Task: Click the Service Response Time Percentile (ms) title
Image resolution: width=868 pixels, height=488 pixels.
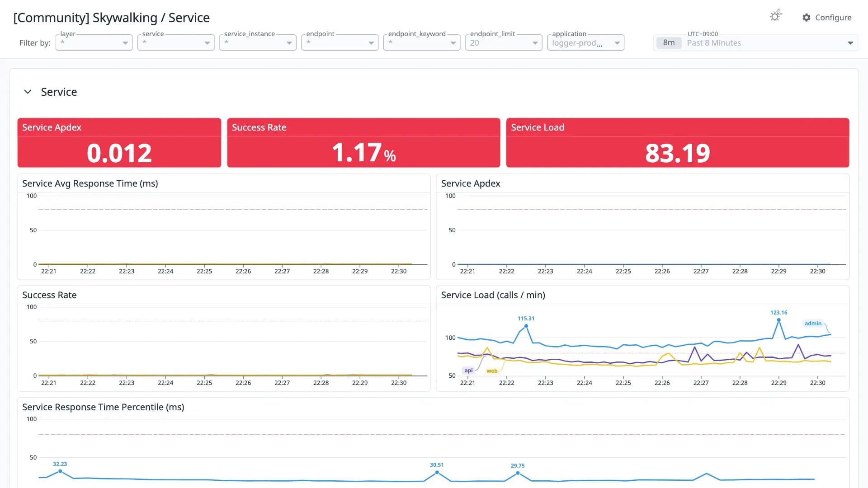Action: [103, 407]
